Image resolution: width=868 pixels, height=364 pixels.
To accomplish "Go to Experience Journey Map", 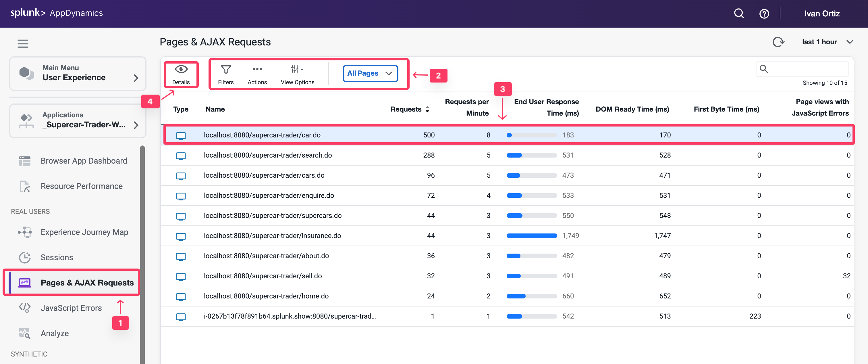I will [84, 232].
